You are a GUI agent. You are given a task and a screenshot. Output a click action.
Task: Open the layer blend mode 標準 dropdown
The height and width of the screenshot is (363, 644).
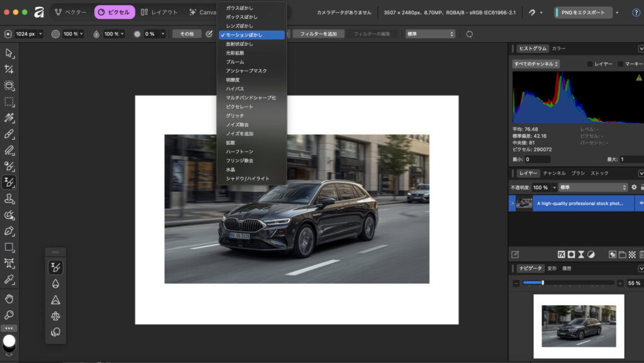(x=593, y=187)
